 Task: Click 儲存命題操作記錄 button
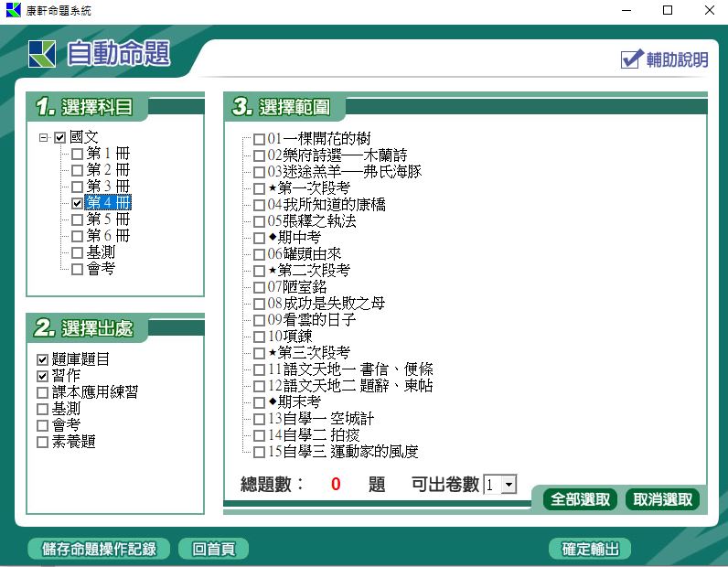tap(99, 549)
